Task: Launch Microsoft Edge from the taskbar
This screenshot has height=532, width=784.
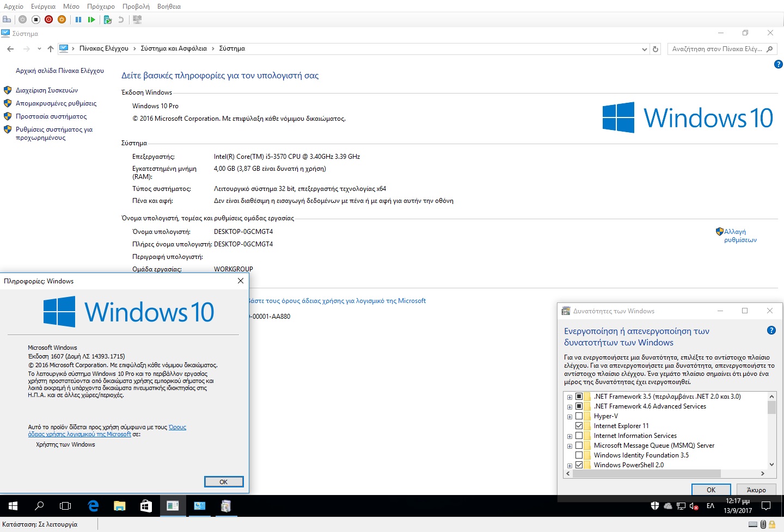Action: coord(93,506)
